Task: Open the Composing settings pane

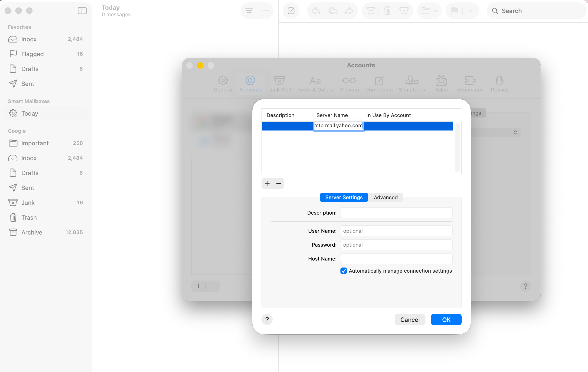Action: 379,84
